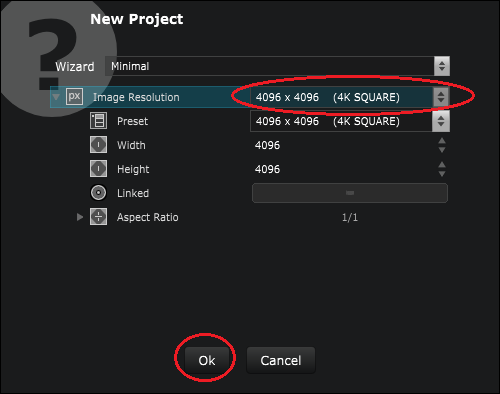This screenshot has width=500, height=394.
Task: Click the px Image Resolution icon
Action: pos(74,97)
